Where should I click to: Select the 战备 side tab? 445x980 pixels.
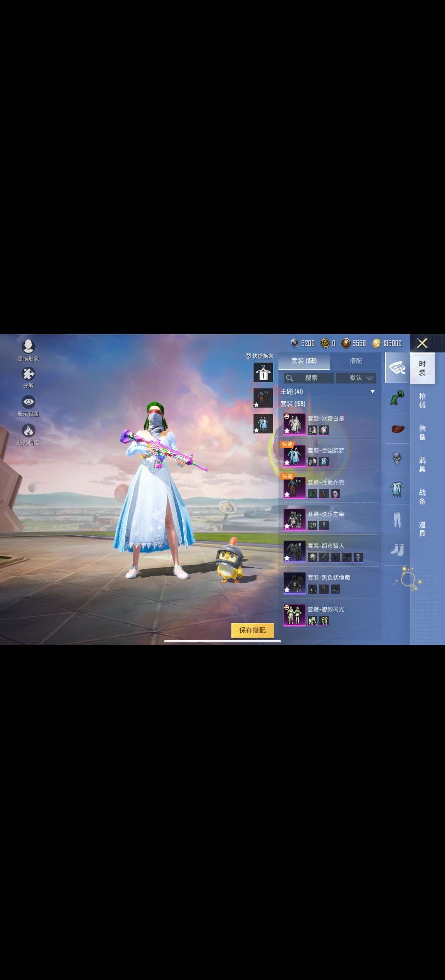click(x=422, y=497)
